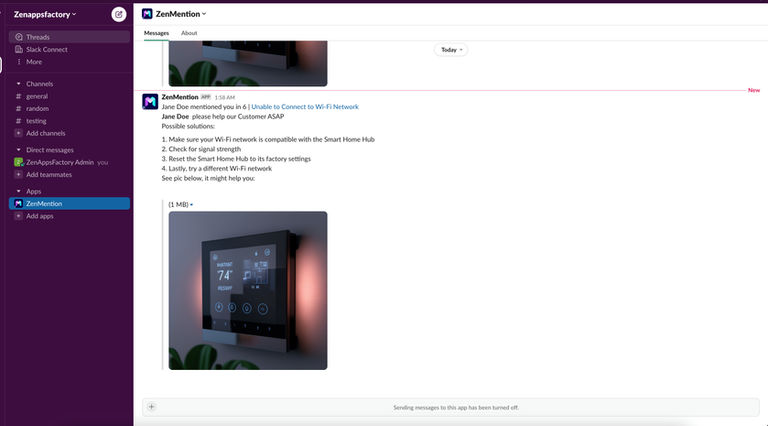Click the ZenMention sender name in the message

pos(180,97)
